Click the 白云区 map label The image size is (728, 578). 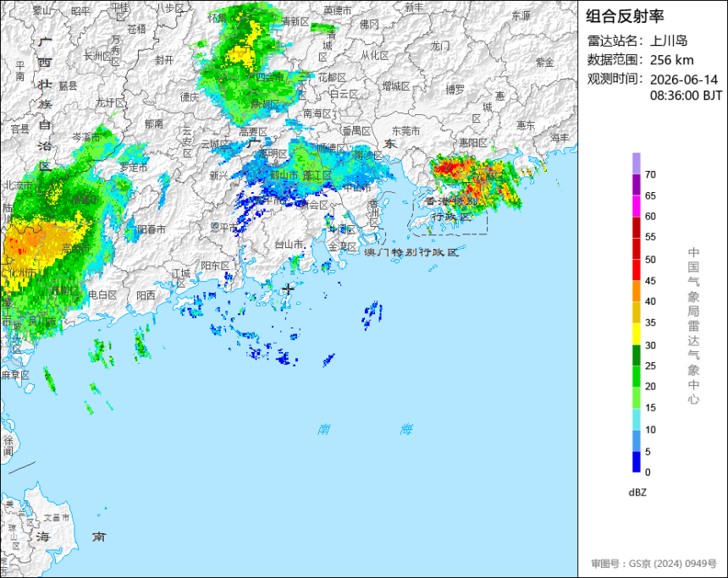coord(344,94)
